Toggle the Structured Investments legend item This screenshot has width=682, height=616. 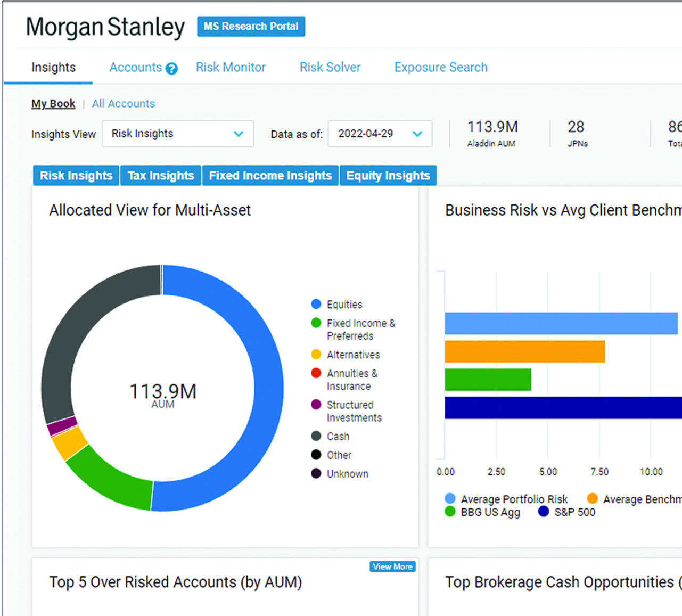[x=347, y=411]
